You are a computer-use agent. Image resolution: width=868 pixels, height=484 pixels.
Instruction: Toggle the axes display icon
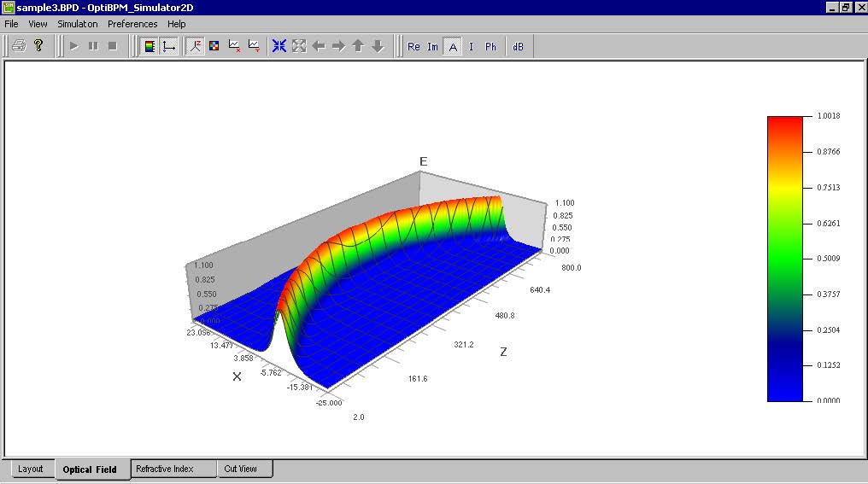(169, 46)
